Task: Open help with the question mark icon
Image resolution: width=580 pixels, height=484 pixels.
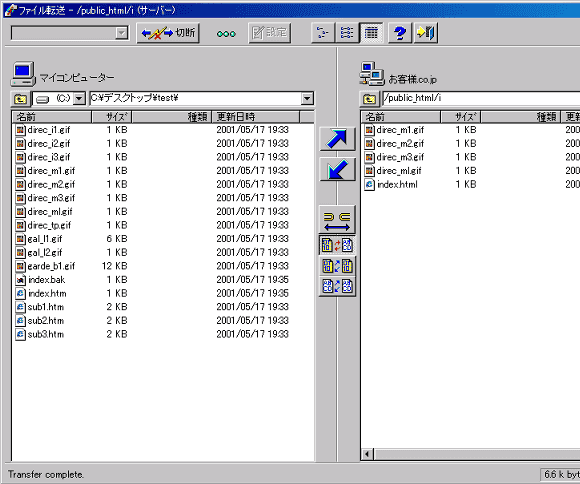Action: point(400,33)
